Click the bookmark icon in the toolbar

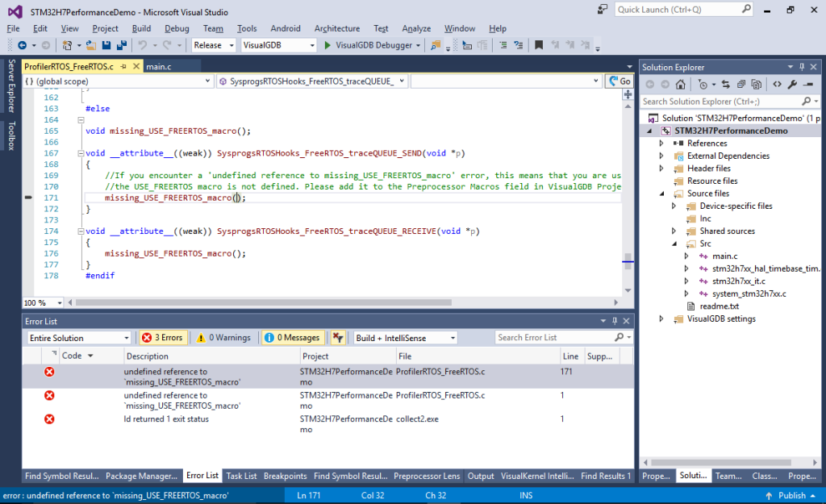point(538,45)
